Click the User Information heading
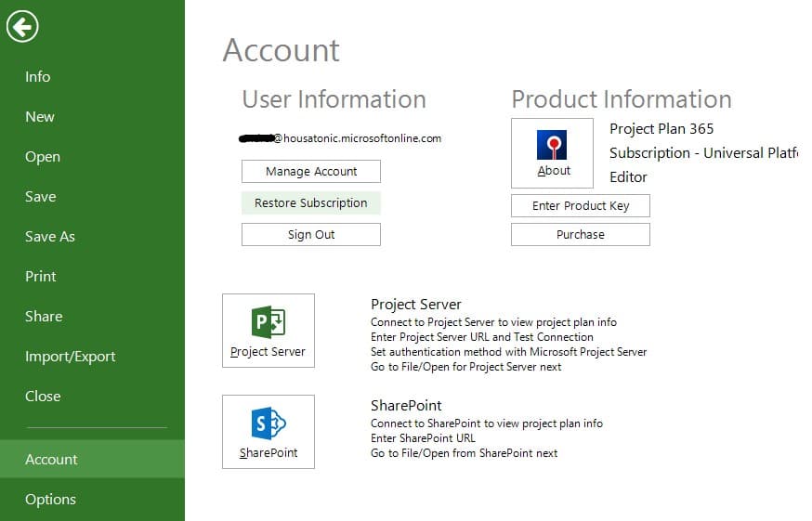 pos(334,99)
